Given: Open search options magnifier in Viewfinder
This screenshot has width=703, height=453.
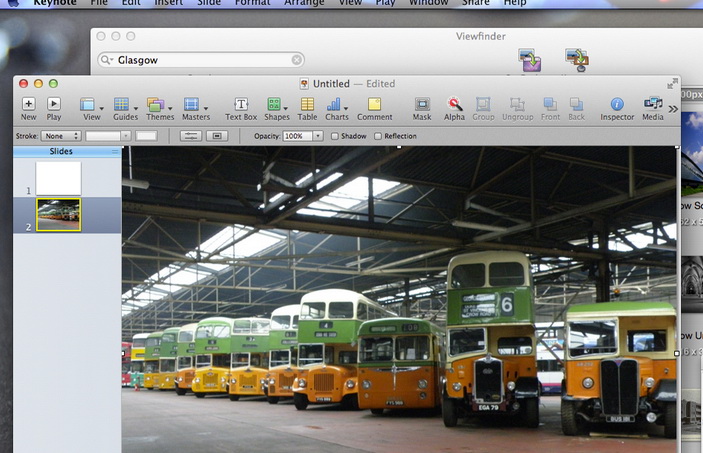Looking at the screenshot, I should click(106, 60).
